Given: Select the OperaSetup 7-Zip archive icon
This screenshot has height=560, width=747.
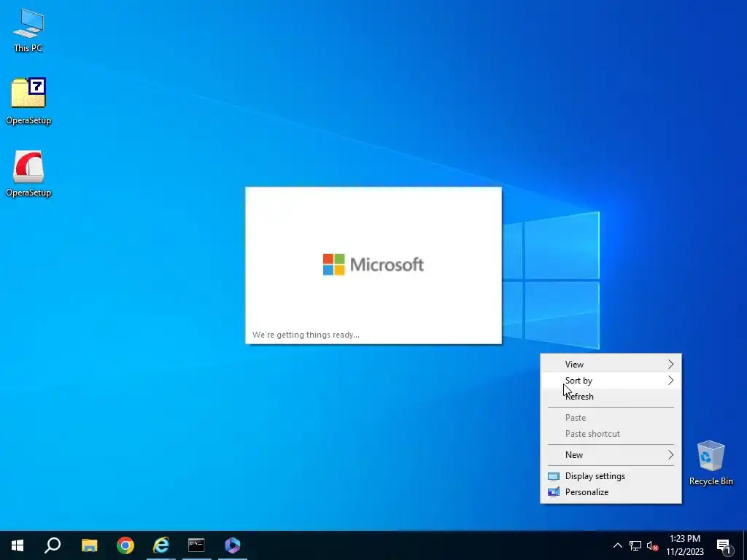Looking at the screenshot, I should pyautogui.click(x=28, y=101).
